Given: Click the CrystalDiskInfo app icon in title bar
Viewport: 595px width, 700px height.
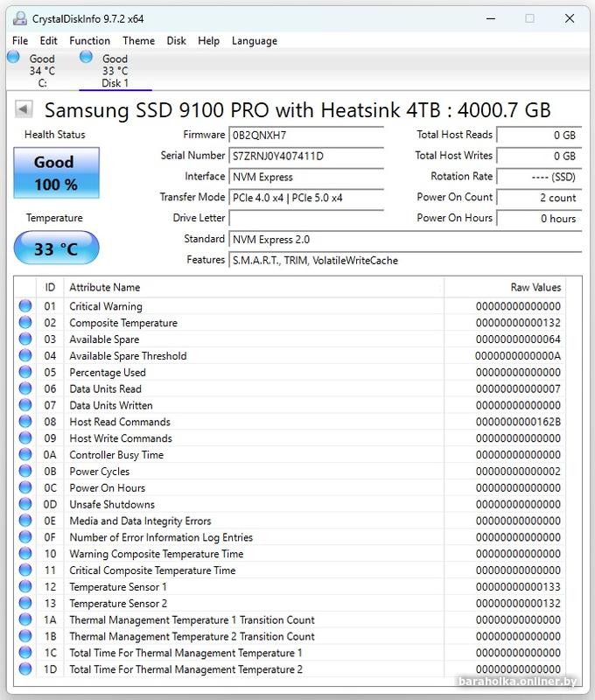Looking at the screenshot, I should coord(17,18).
